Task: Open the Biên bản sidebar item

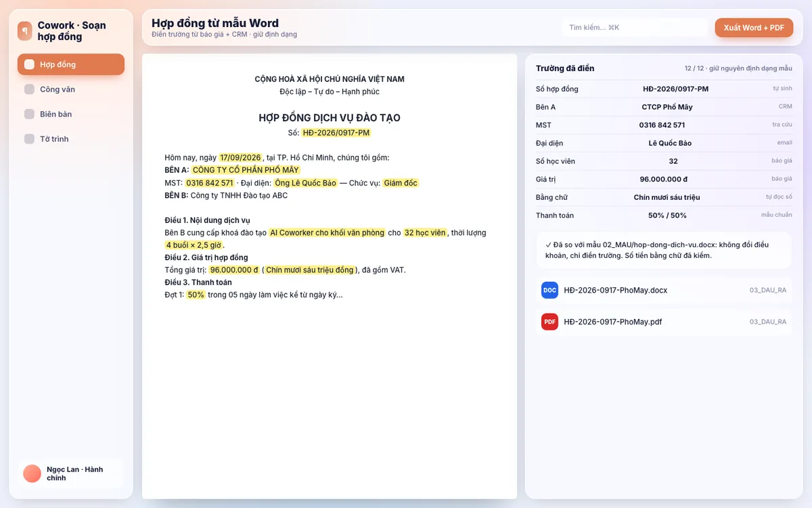Action: coord(71,114)
